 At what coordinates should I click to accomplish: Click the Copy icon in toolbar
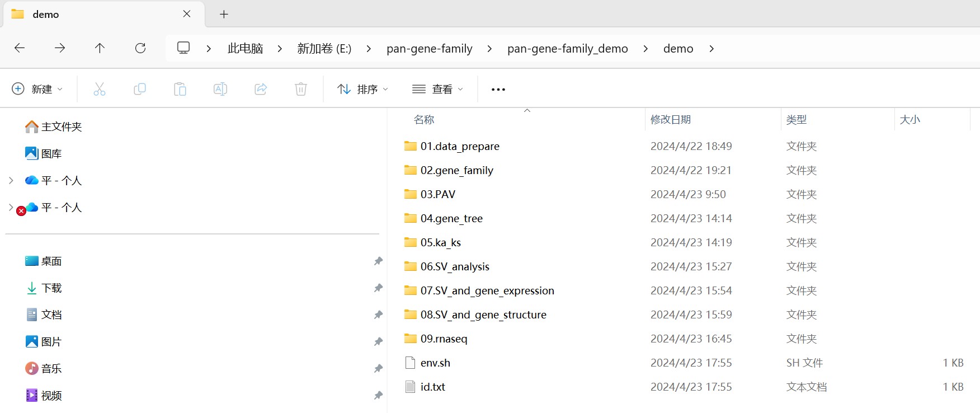coord(140,89)
